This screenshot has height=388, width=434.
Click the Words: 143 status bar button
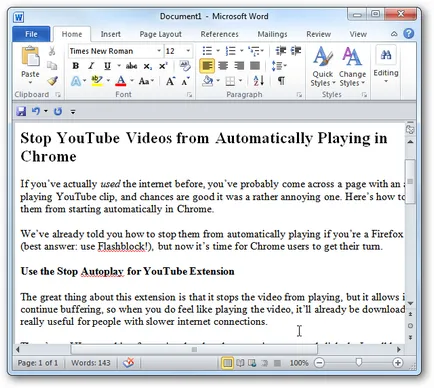pyautogui.click(x=91, y=363)
